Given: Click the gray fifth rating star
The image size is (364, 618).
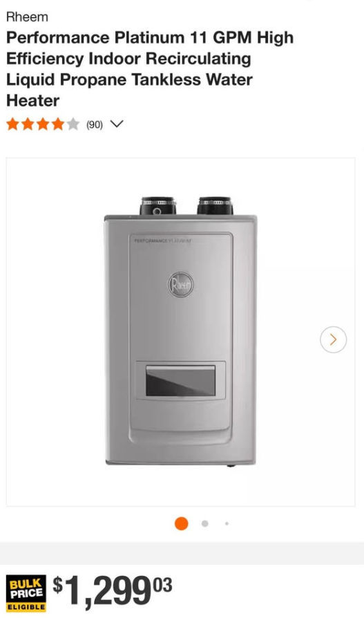Looking at the screenshot, I should [x=73, y=125].
